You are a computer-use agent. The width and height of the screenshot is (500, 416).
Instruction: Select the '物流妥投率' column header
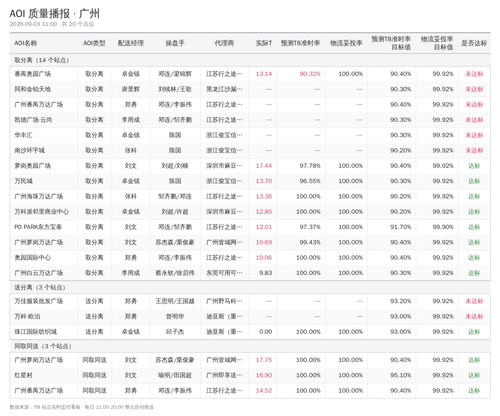[x=346, y=43]
